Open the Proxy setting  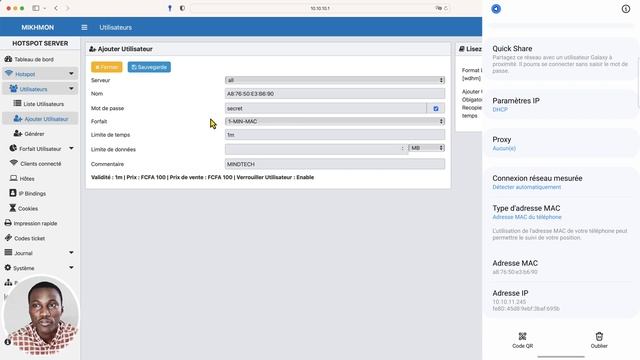click(x=560, y=143)
